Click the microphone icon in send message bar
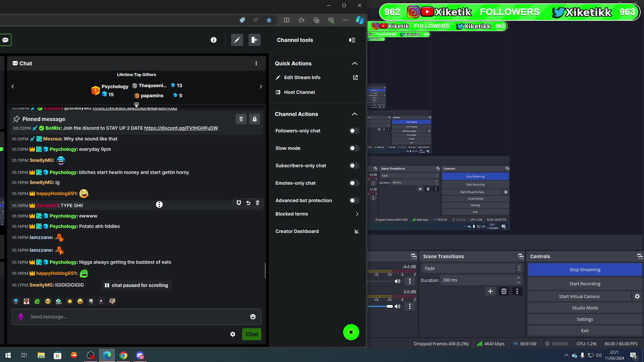Viewport: 644px width, 362px height. click(21, 317)
